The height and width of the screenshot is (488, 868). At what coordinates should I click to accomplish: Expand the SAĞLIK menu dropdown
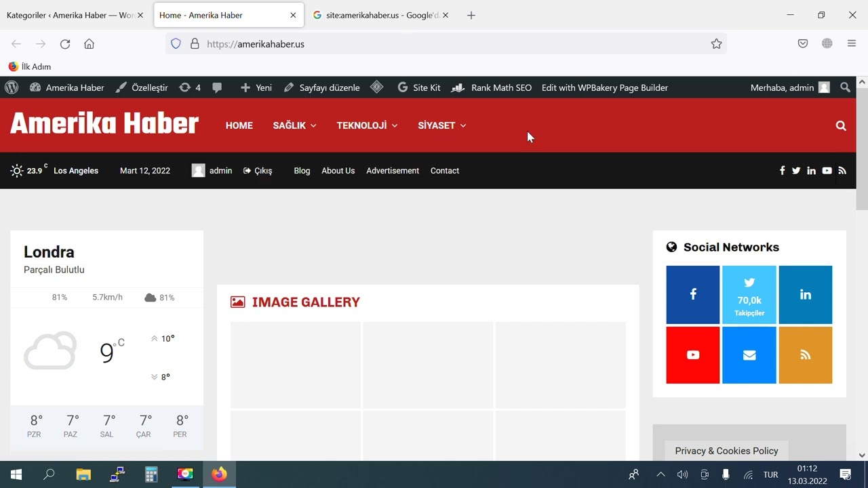click(294, 125)
